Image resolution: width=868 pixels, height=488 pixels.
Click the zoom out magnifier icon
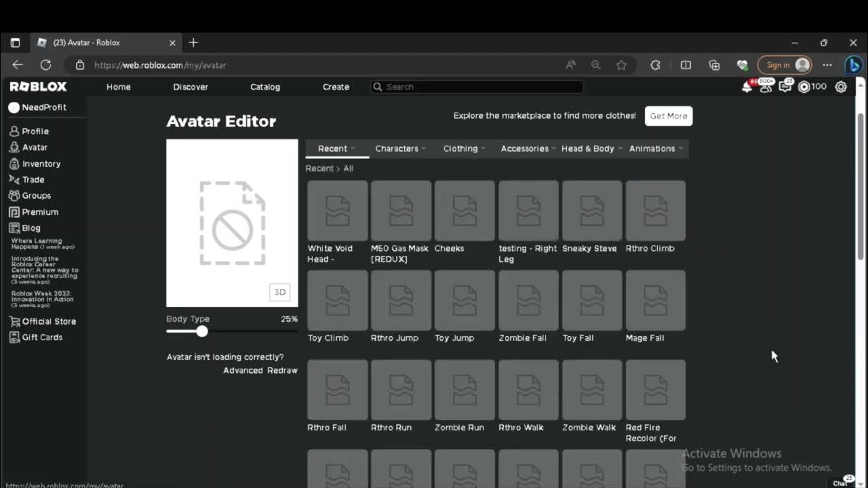click(596, 65)
